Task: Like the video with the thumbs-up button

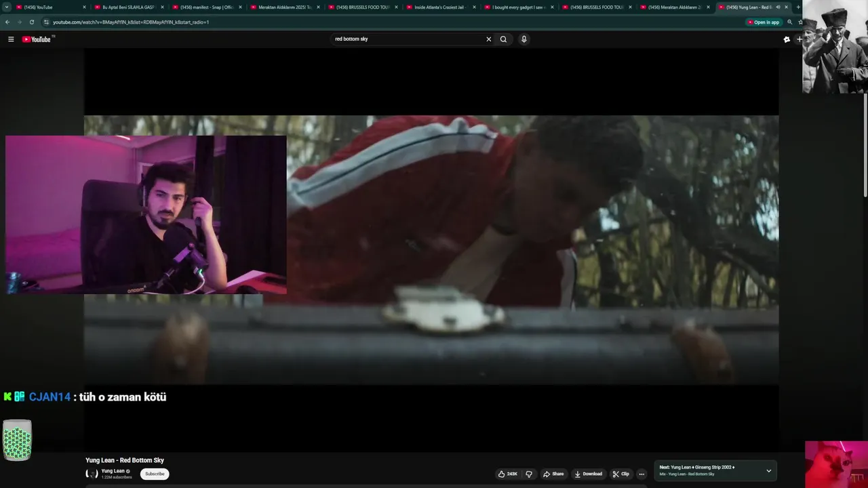Action: [x=508, y=474]
